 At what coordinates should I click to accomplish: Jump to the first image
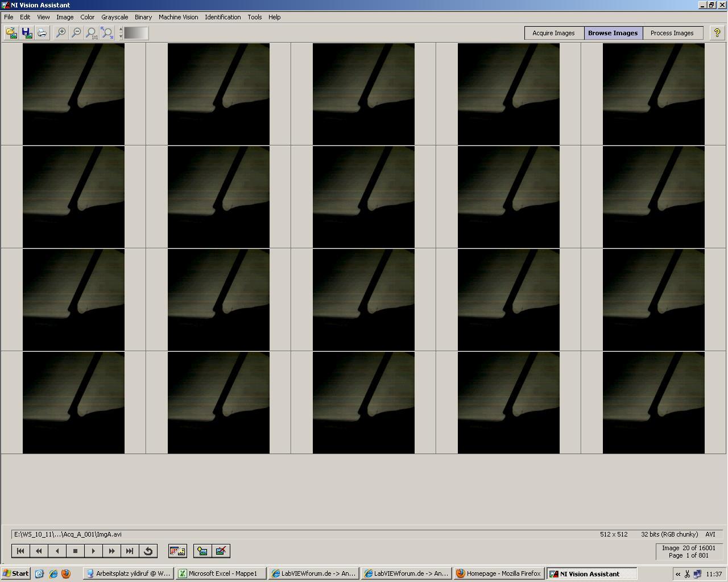[x=20, y=551]
